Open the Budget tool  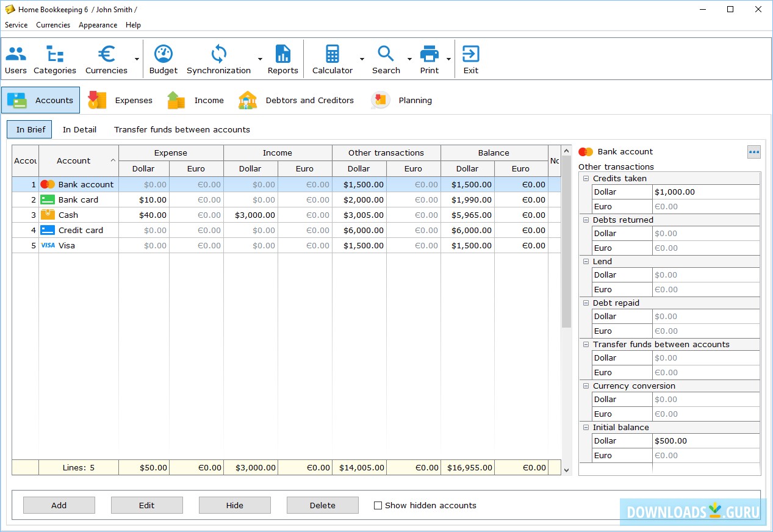(x=163, y=58)
